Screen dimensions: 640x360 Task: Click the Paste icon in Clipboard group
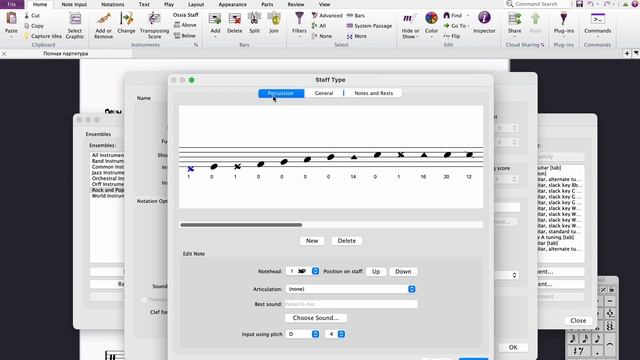[11, 19]
